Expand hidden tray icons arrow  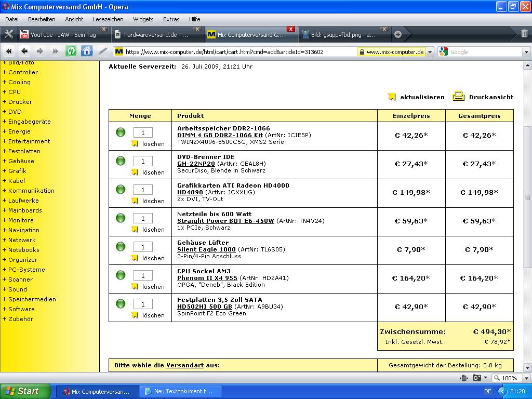click(502, 392)
